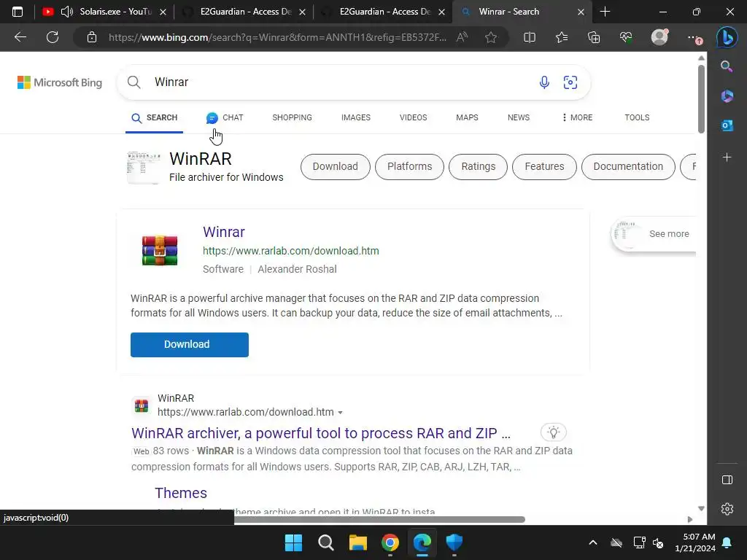The image size is (747, 560).
Task: Add a sidebar app with plus icon
Action: click(727, 157)
